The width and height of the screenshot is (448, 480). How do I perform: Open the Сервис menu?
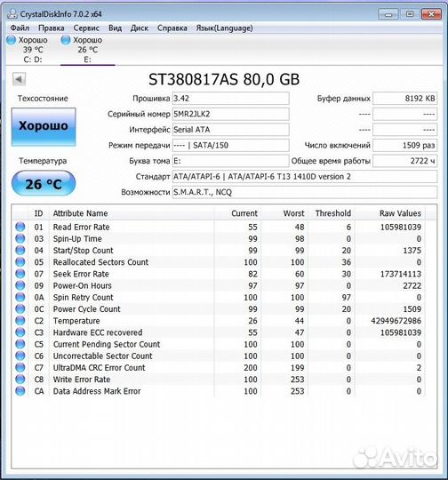click(x=86, y=28)
